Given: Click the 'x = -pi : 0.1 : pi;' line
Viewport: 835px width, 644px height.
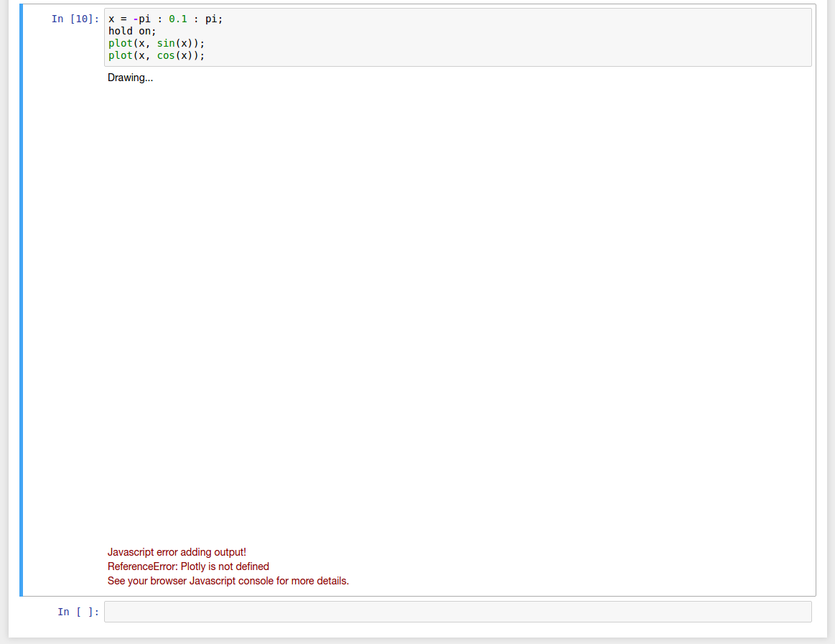Looking at the screenshot, I should (166, 19).
